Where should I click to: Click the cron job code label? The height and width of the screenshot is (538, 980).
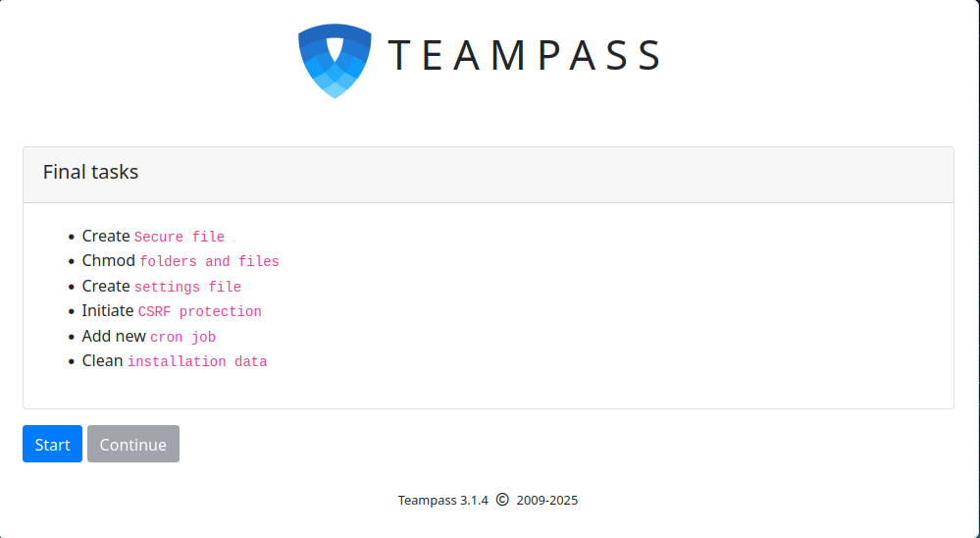[x=182, y=338]
